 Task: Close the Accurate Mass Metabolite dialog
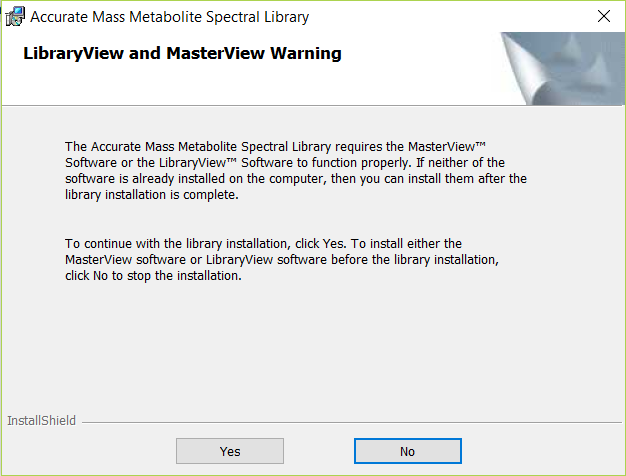(604, 16)
